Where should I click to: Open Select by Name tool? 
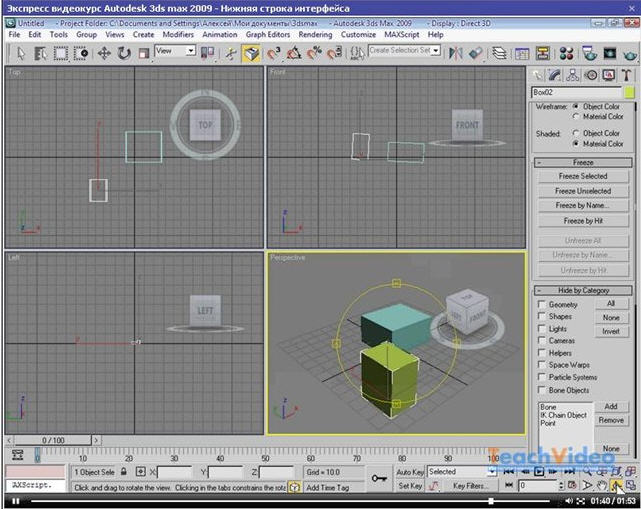pyautogui.click(x=40, y=54)
